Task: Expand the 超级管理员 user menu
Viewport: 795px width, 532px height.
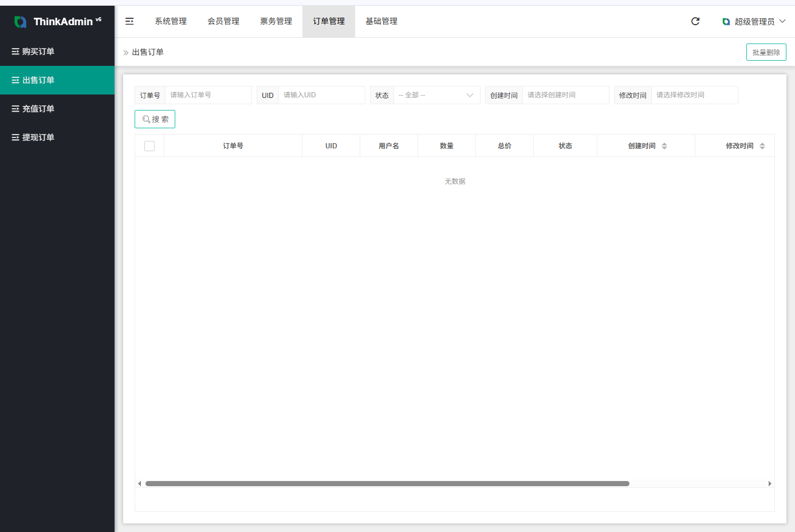Action: pyautogui.click(x=754, y=22)
